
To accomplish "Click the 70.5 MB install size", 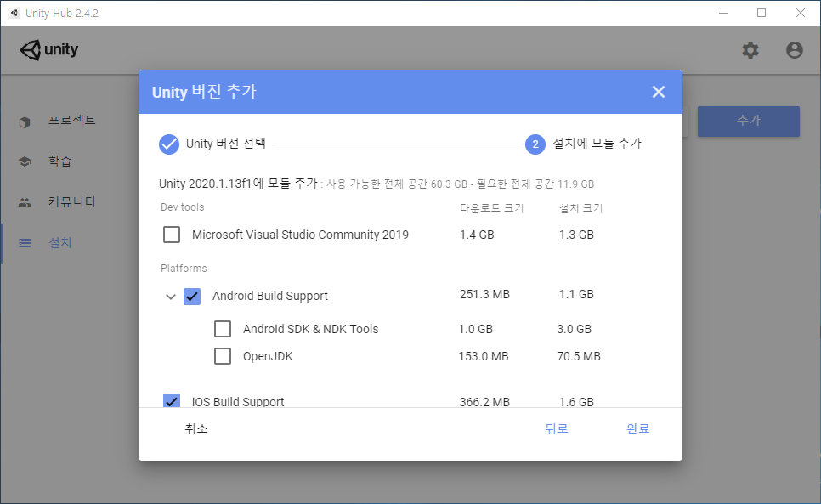I will point(579,356).
